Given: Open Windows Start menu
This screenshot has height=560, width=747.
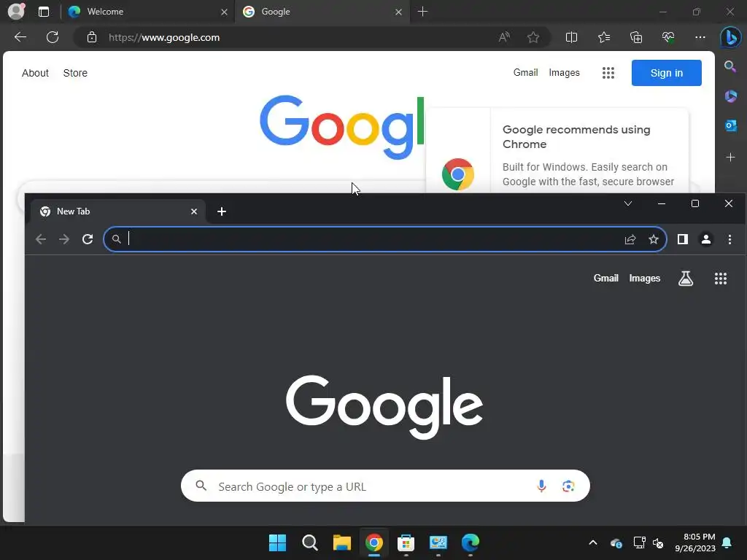Looking at the screenshot, I should (277, 542).
